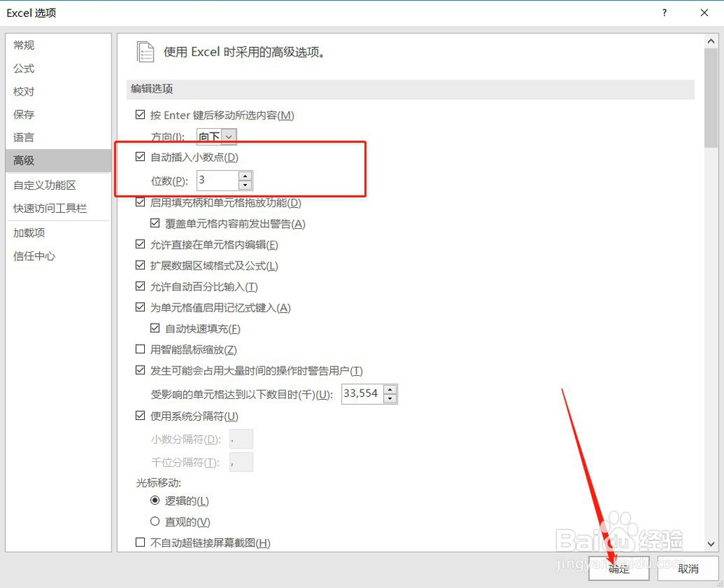
Task: Click the scrollbar up arrow
Action: point(711,41)
